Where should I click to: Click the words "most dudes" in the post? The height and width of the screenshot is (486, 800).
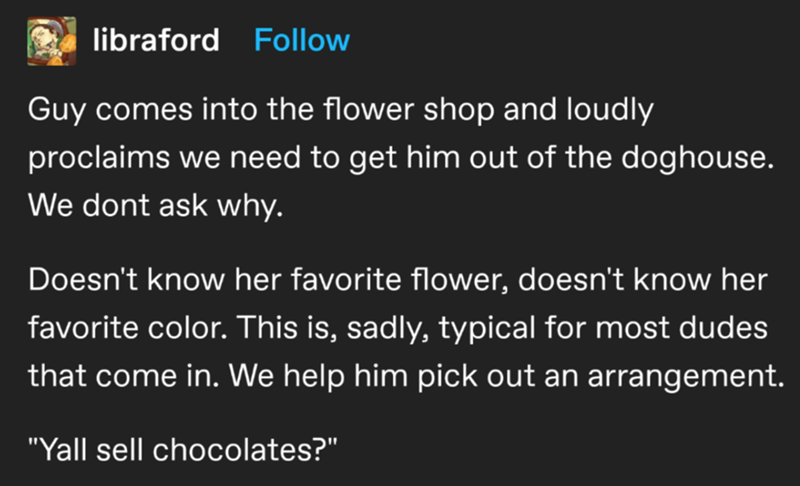tap(685, 332)
